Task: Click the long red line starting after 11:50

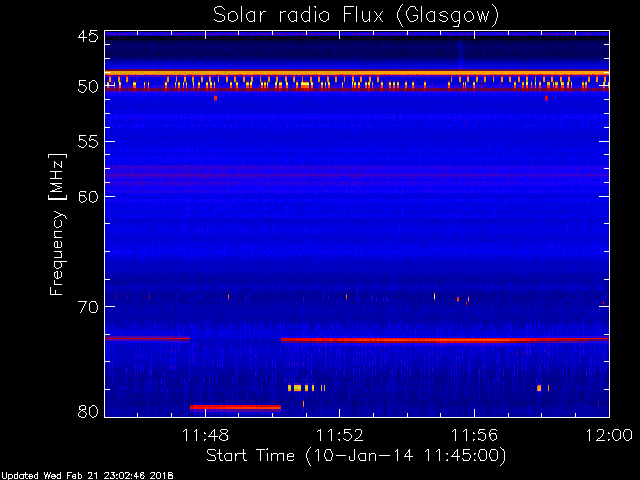Action: click(445, 340)
